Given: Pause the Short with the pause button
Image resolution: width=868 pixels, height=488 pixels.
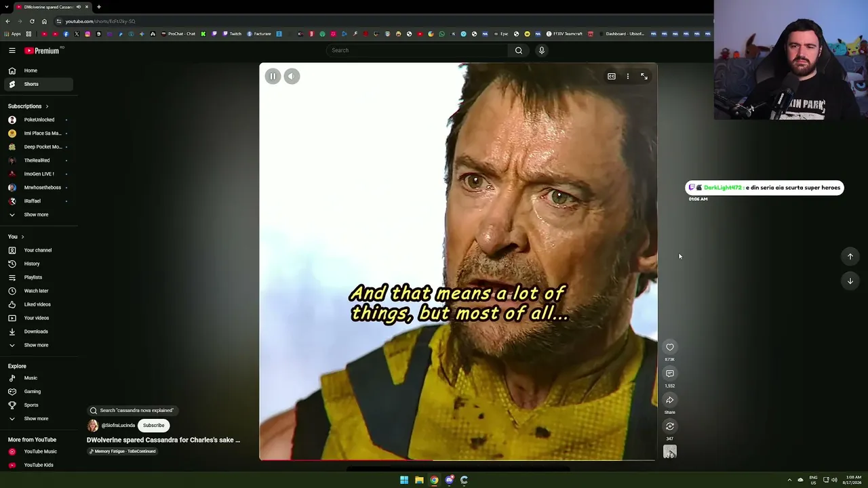Looking at the screenshot, I should click(x=273, y=76).
